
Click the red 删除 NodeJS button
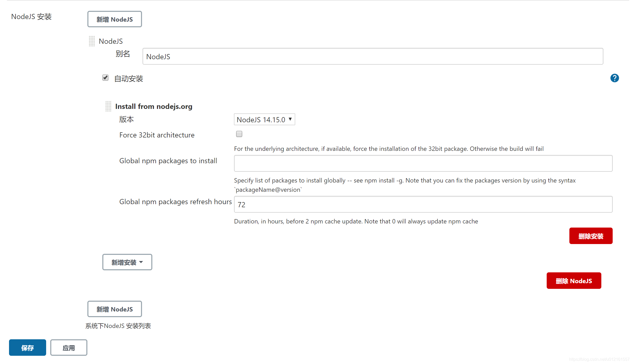coord(574,281)
